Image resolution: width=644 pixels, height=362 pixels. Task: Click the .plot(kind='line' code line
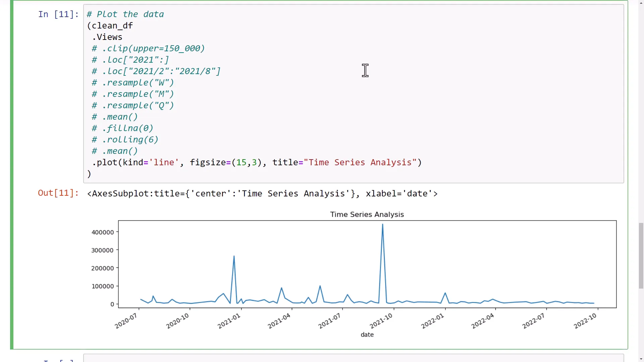pos(257,163)
